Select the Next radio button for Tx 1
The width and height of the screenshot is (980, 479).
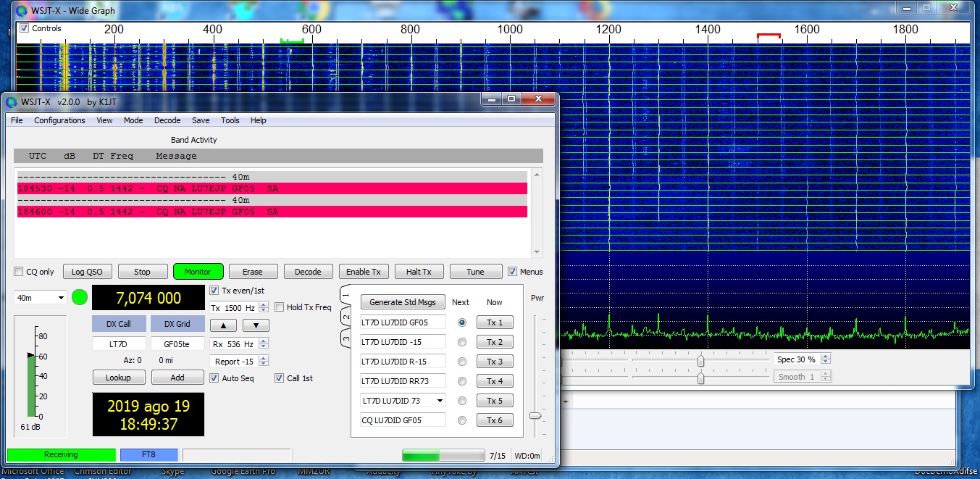(462, 322)
